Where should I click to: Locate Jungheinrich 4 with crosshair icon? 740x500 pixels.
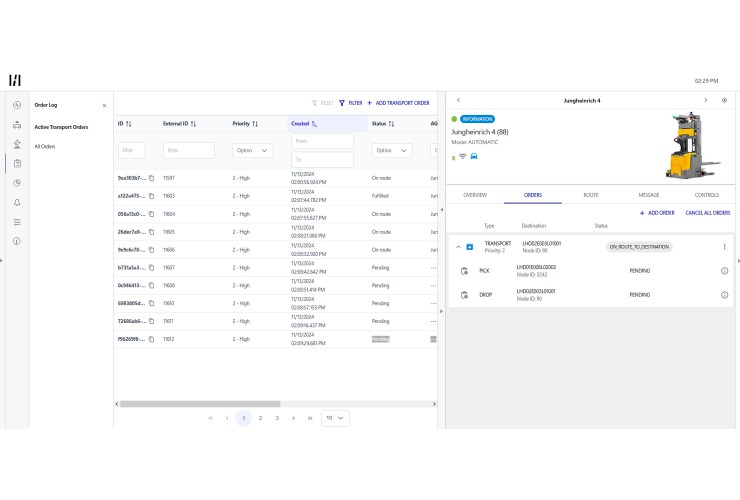click(x=724, y=100)
